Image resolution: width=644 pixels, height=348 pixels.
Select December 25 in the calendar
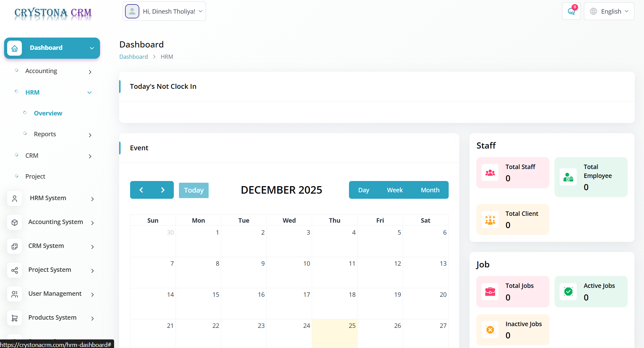tap(335, 333)
